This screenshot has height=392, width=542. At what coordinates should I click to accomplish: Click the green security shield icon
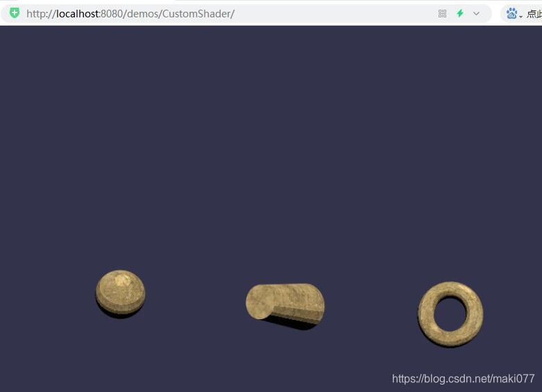15,13
